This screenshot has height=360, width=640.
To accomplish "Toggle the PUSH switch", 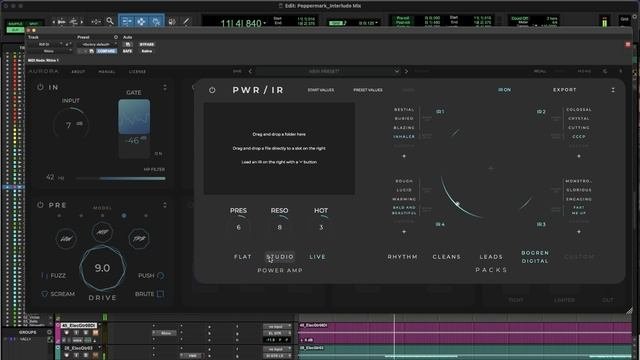I will tap(151, 276).
